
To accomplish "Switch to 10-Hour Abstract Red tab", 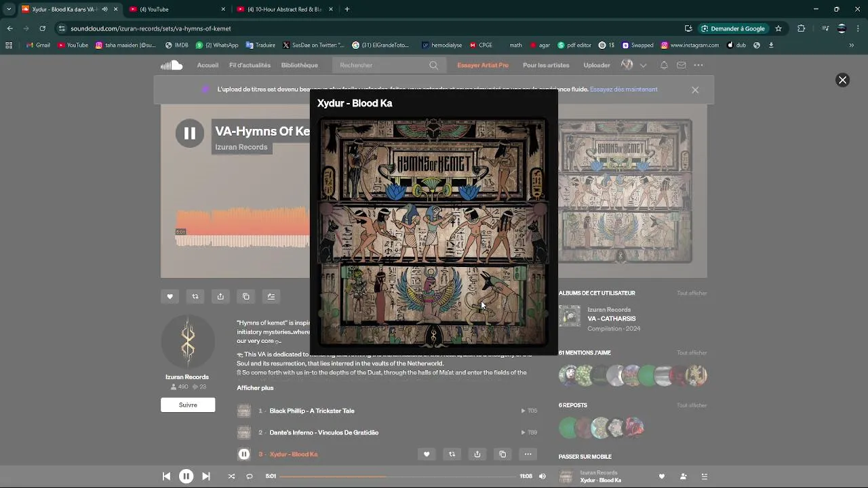I will [x=283, y=9].
